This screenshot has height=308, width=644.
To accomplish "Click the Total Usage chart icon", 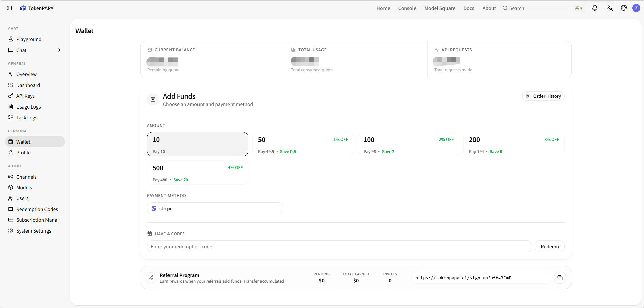I will point(293,50).
